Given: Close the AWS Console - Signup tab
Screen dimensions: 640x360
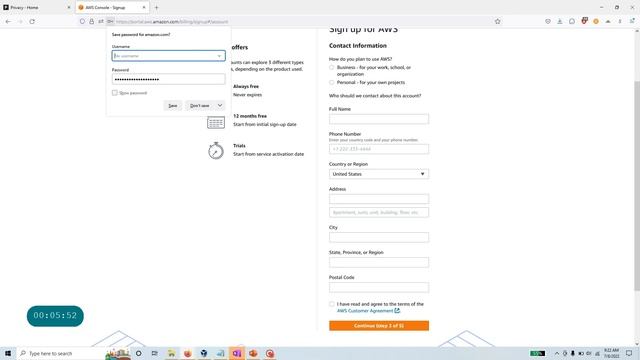Looking at the screenshot, I should (144, 7).
